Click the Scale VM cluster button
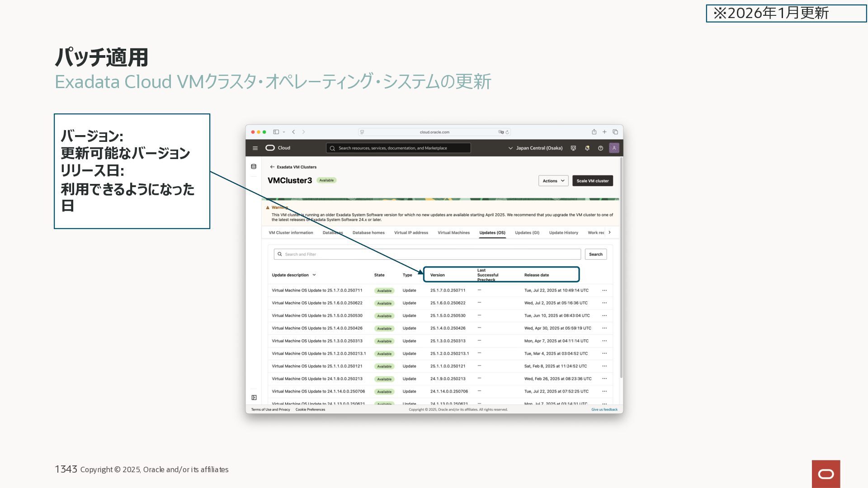868x488 pixels. (592, 181)
